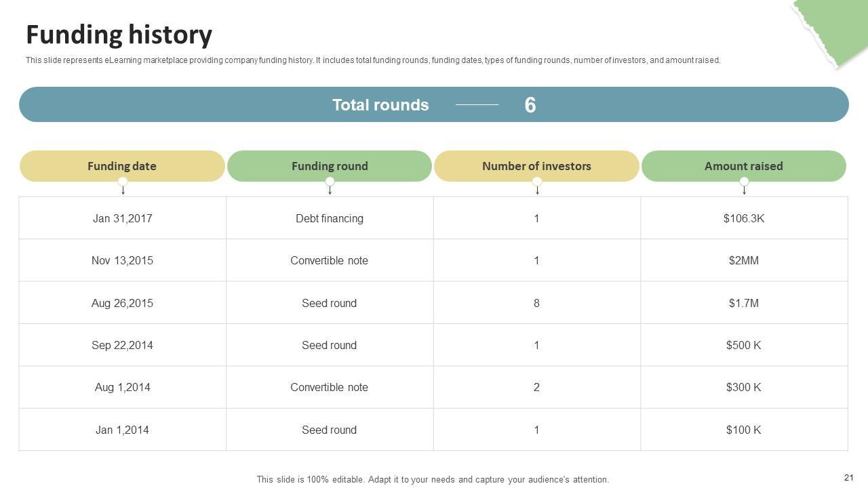Screen dimensions: 868x488
Task: Click the arrow marker under Funding round
Action: pyautogui.click(x=330, y=186)
